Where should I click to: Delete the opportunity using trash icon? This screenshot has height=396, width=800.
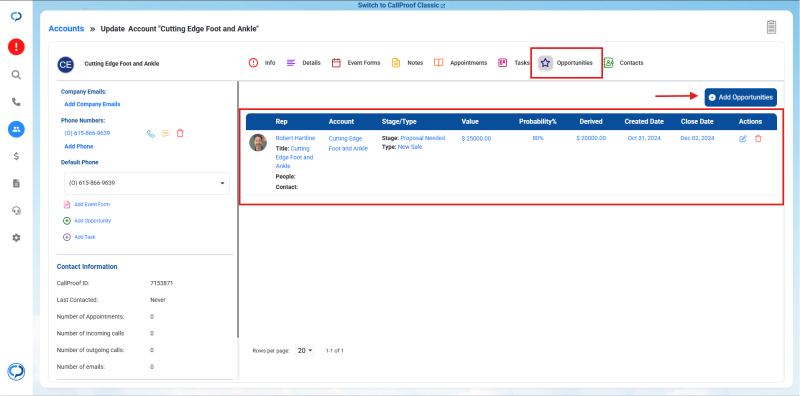tap(758, 138)
